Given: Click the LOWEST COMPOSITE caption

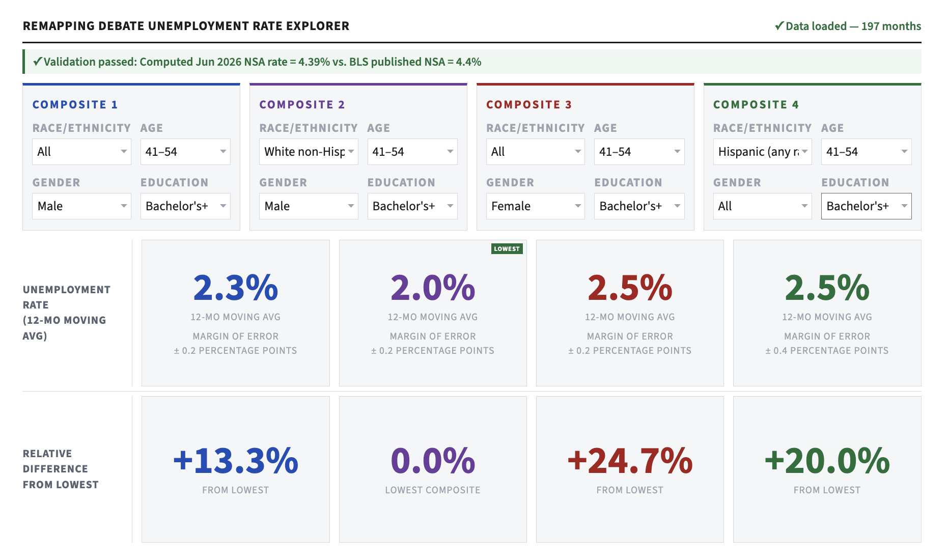Looking at the screenshot, I should 433,490.
